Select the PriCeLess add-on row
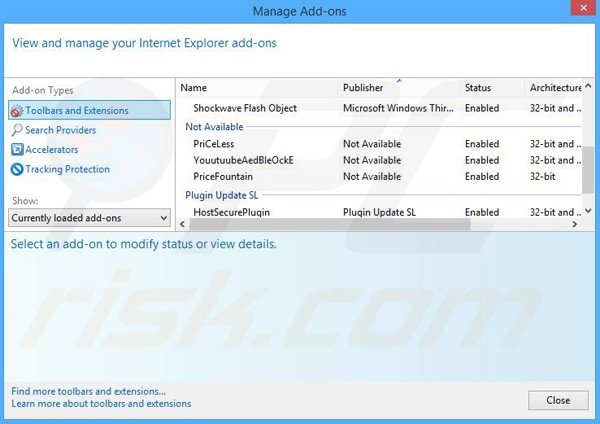 pyautogui.click(x=380, y=144)
